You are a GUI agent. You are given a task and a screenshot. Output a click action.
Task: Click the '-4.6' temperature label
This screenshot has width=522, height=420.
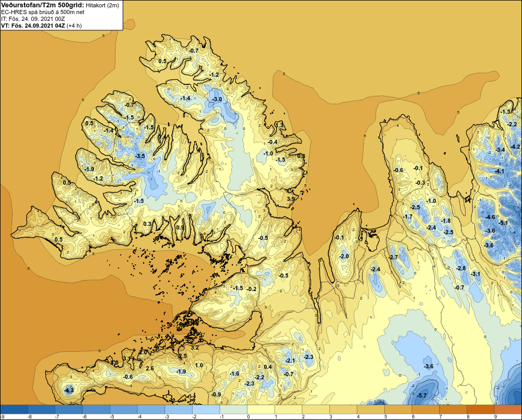(x=490, y=218)
